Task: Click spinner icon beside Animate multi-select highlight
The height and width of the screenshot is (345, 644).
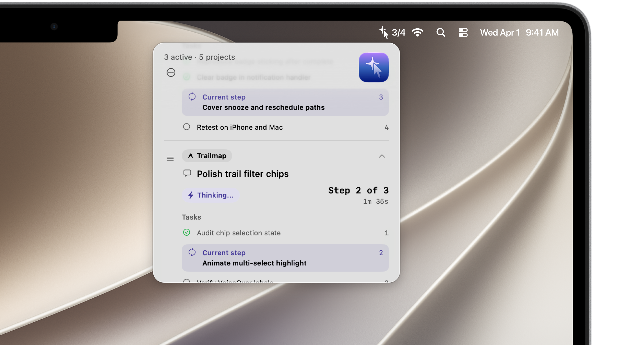Action: (192, 252)
